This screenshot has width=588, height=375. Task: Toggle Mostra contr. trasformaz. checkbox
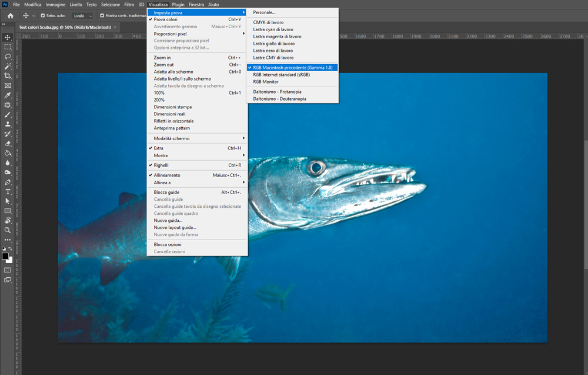click(x=102, y=16)
